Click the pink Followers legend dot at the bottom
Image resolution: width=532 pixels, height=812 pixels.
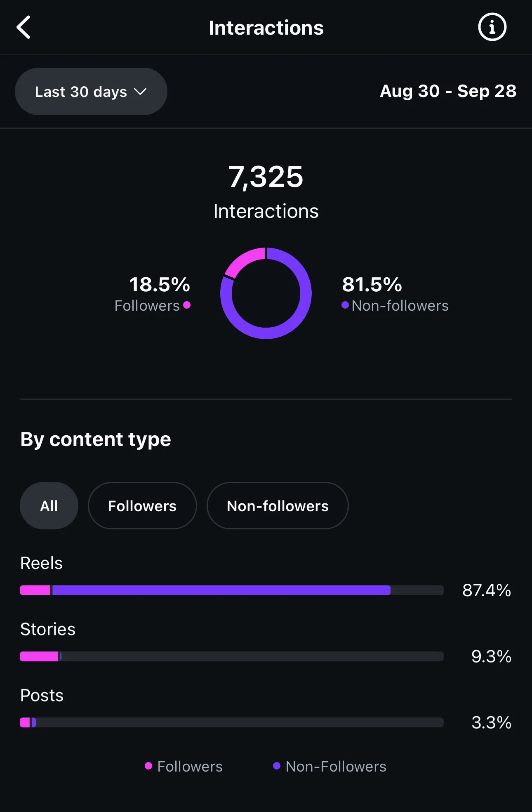(148, 766)
